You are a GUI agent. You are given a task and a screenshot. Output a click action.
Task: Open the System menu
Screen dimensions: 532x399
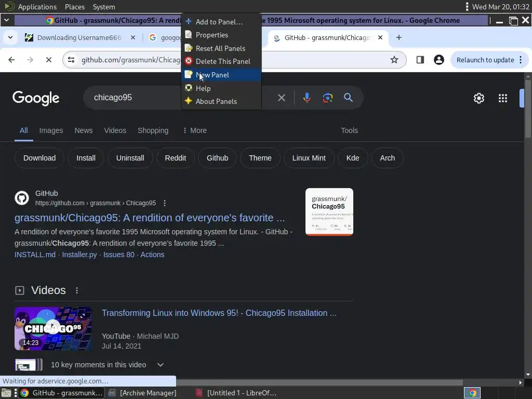(104, 7)
